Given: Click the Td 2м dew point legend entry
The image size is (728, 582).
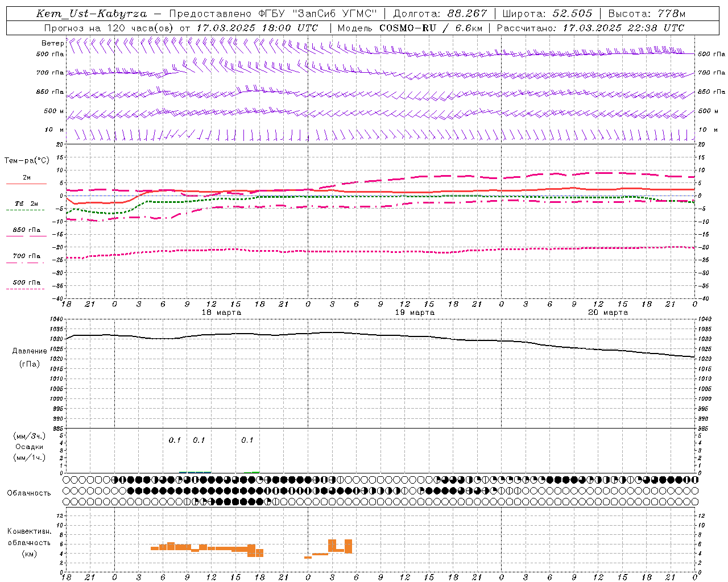Looking at the screenshot, I should pyautogui.click(x=26, y=203).
